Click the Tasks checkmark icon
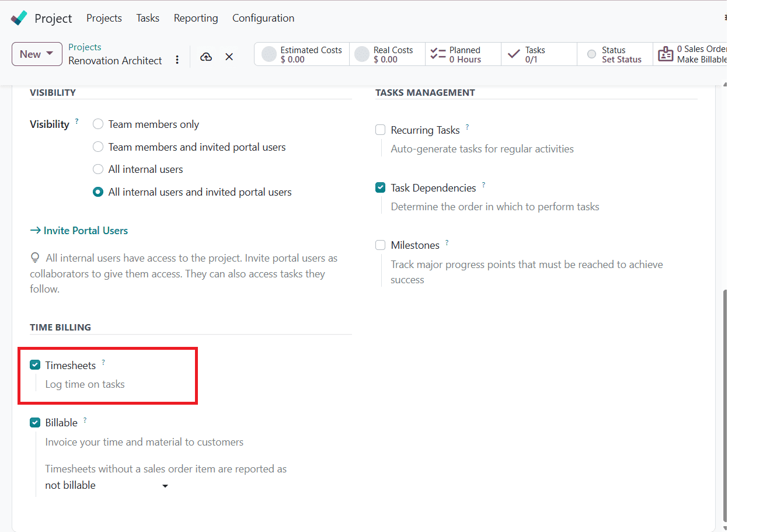The width and height of the screenshot is (763, 532). click(x=514, y=54)
